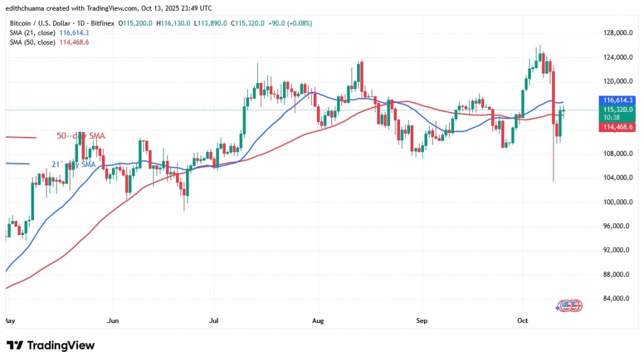Click the Jul label on the time axis
644x362 pixels.
coord(215,321)
